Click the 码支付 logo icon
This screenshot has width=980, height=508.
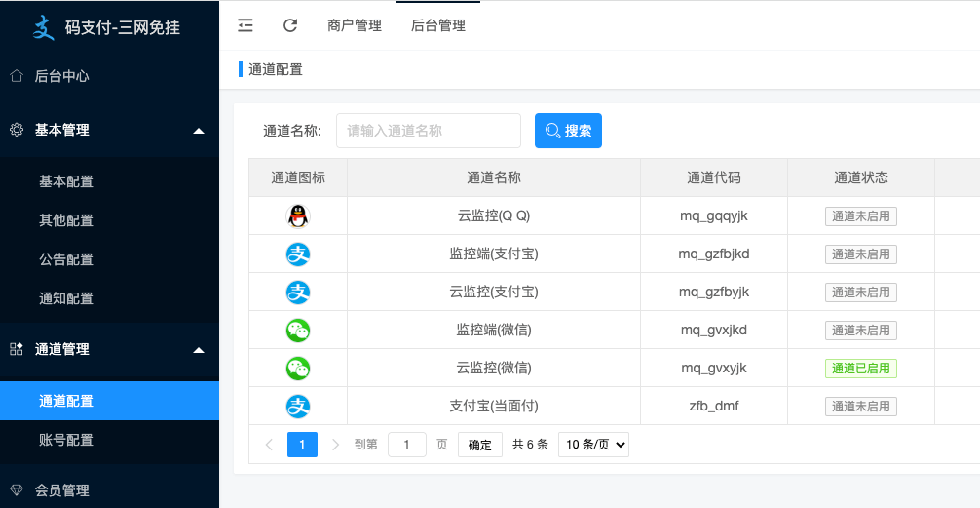coord(44,27)
